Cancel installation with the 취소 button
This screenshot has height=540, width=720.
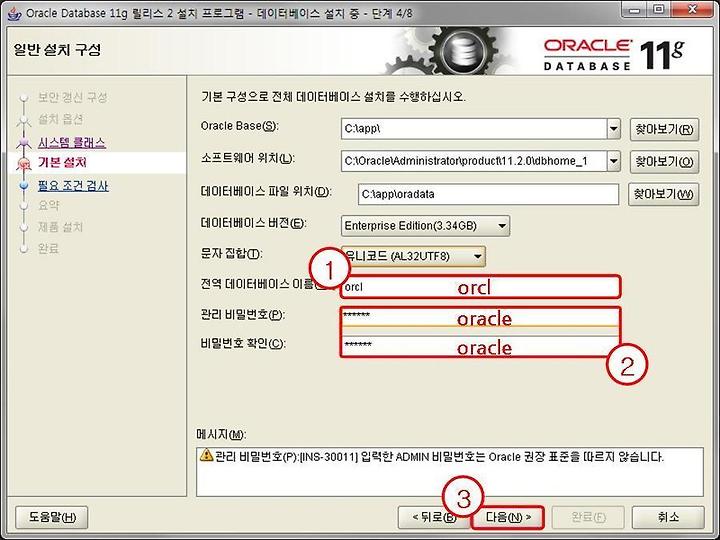click(x=668, y=518)
